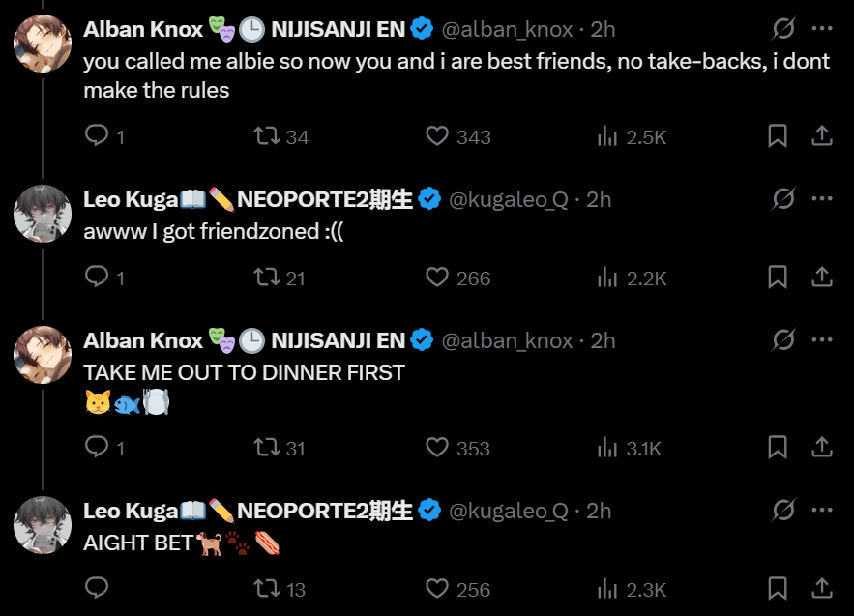Viewport: 854px width, 616px height.
Task: Share Leo's 'friendzoned' tweet
Action: pyautogui.click(x=821, y=278)
